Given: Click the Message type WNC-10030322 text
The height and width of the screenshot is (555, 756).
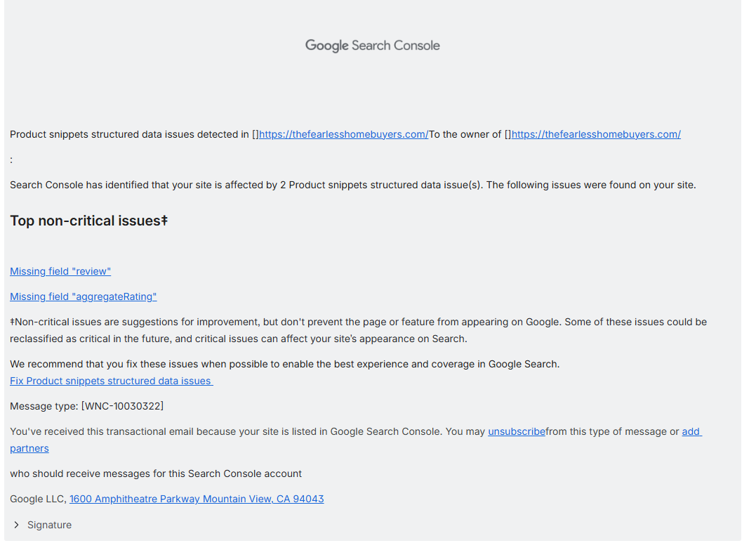Looking at the screenshot, I should 87,406.
